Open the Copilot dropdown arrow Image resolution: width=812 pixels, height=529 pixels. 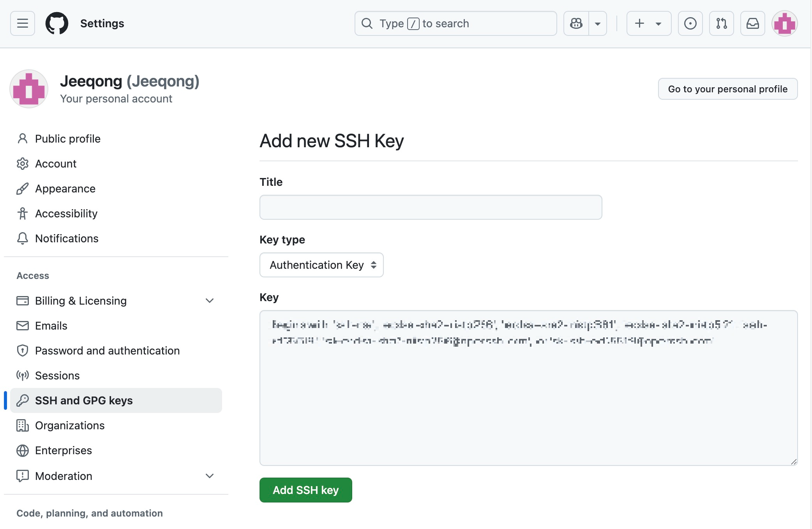point(597,23)
